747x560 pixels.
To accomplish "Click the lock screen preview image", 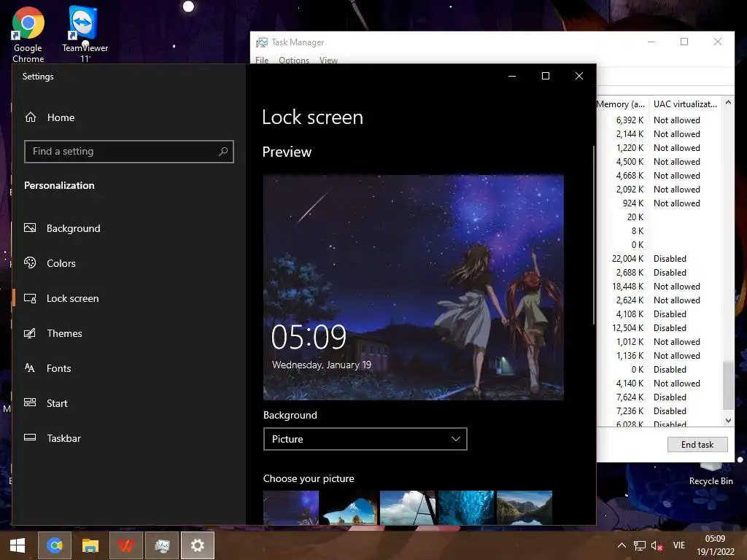I will (x=414, y=287).
